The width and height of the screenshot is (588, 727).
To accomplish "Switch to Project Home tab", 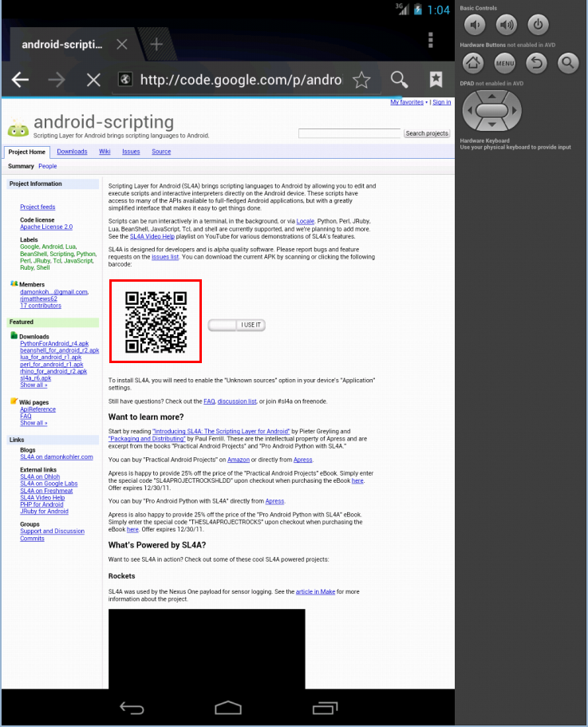I will [26, 152].
